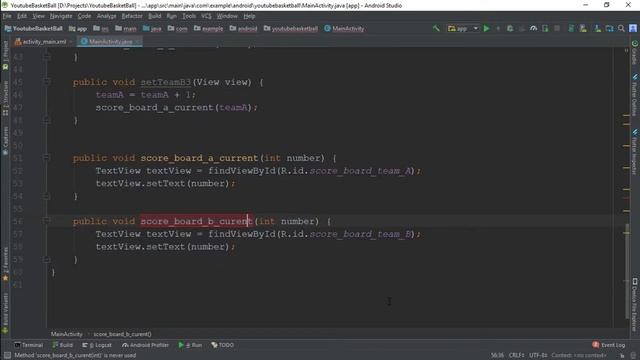Click fold end marker on line 48

[x=47, y=120]
